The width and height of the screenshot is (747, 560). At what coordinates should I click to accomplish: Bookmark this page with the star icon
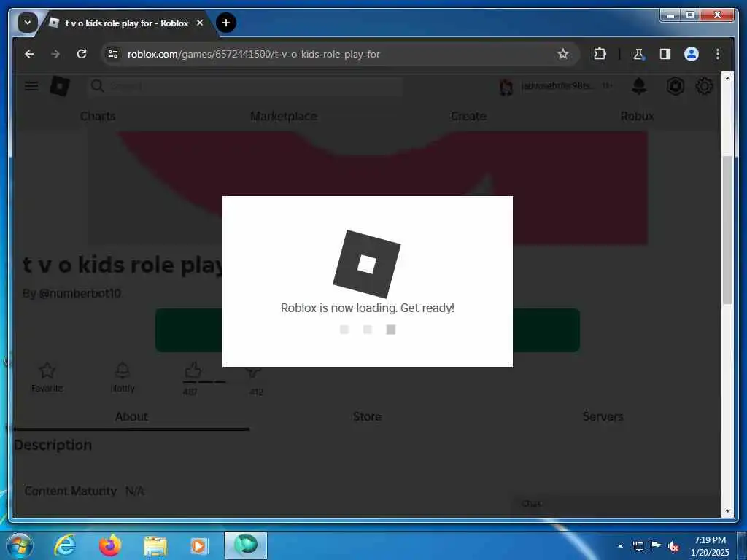pos(563,54)
